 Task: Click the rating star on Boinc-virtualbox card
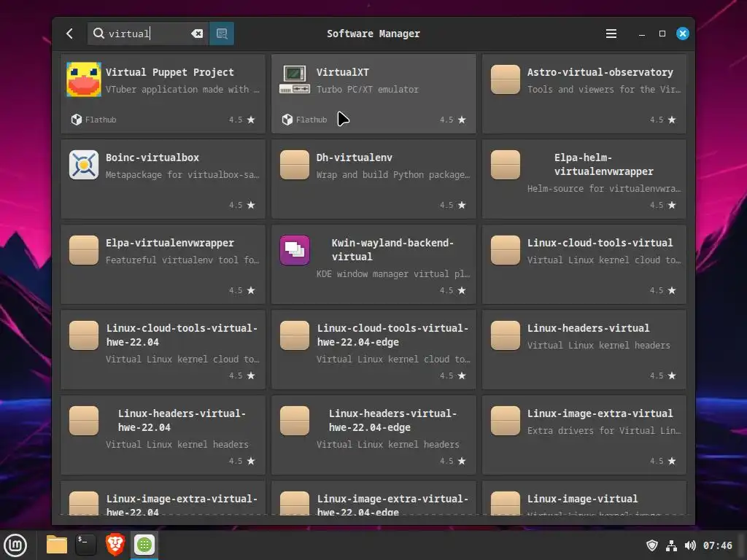251,205
